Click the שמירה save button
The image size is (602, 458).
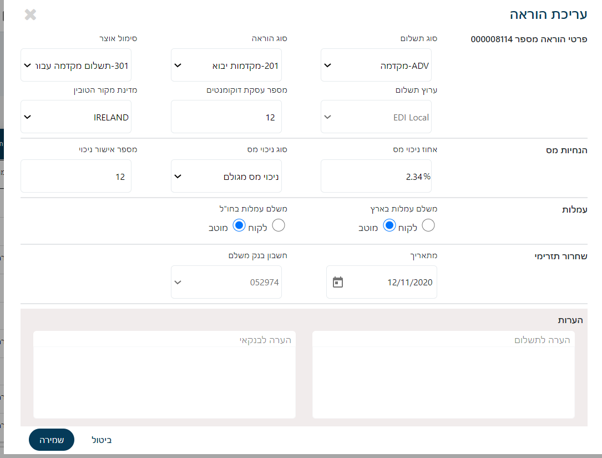51,440
